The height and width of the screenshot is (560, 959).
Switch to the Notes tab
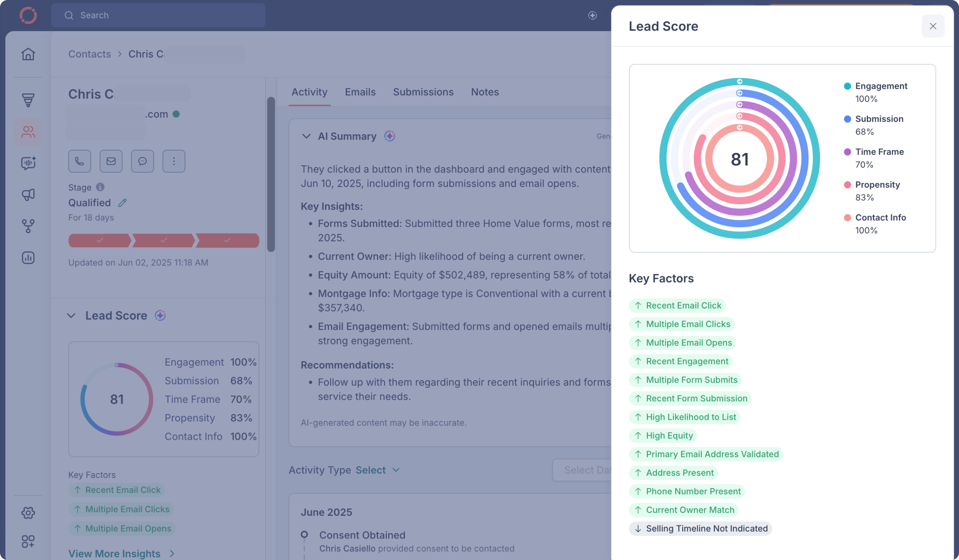tap(485, 92)
